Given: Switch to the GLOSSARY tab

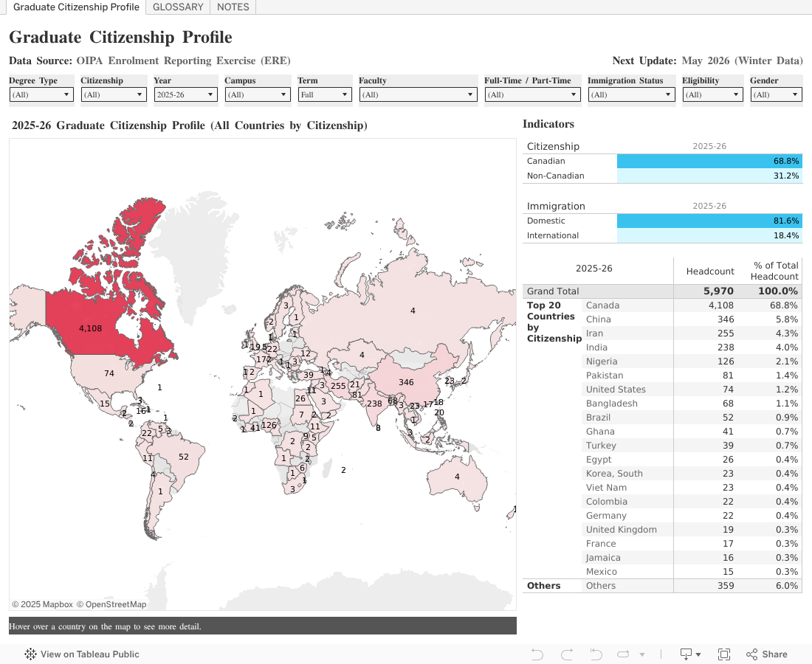Looking at the screenshot, I should pos(178,7).
